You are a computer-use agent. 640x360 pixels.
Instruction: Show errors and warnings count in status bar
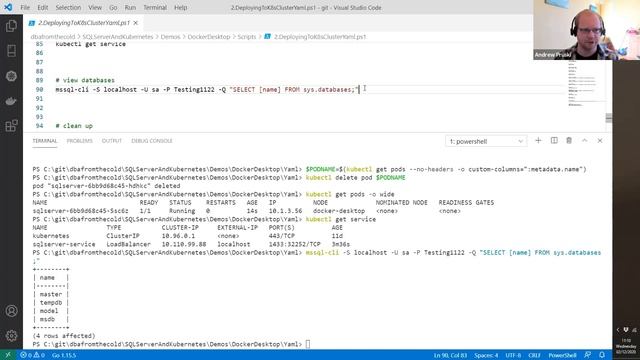click(x=32, y=355)
